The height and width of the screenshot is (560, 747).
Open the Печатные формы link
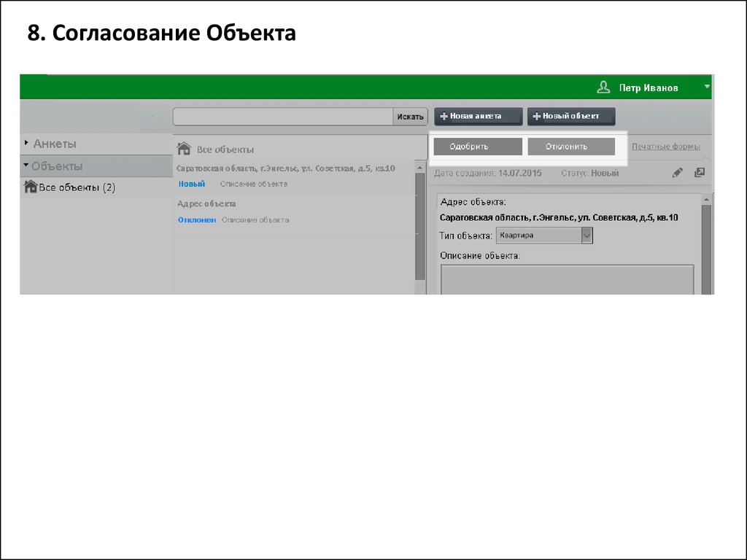click(x=665, y=147)
